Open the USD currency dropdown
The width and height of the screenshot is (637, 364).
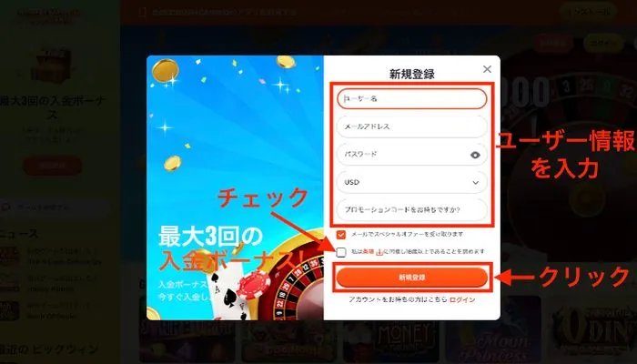pyautogui.click(x=412, y=182)
